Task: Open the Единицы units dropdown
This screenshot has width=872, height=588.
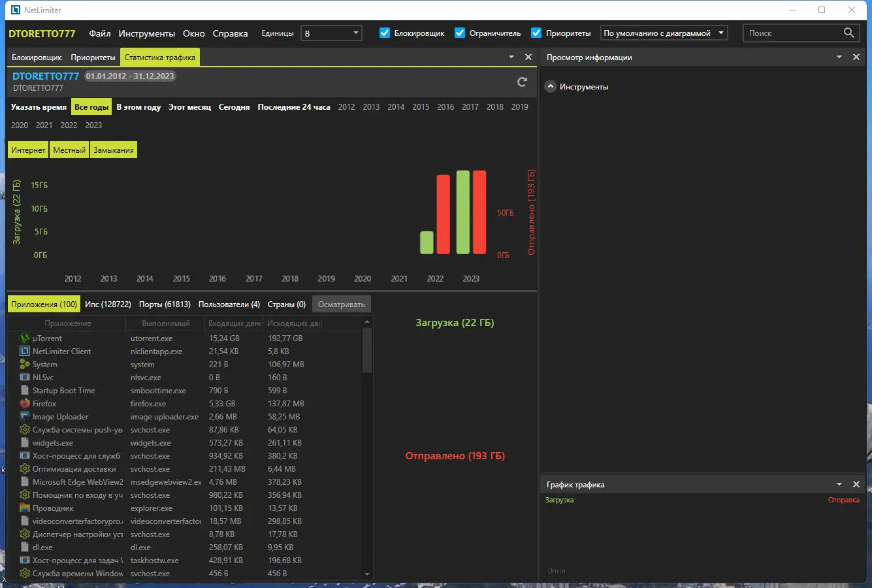Action: [x=332, y=33]
